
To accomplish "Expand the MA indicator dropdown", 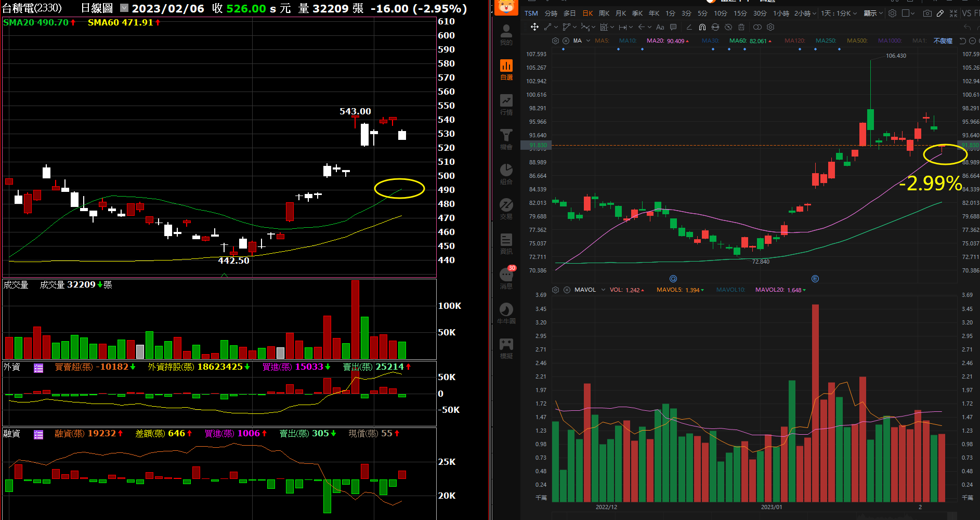I will pos(588,41).
